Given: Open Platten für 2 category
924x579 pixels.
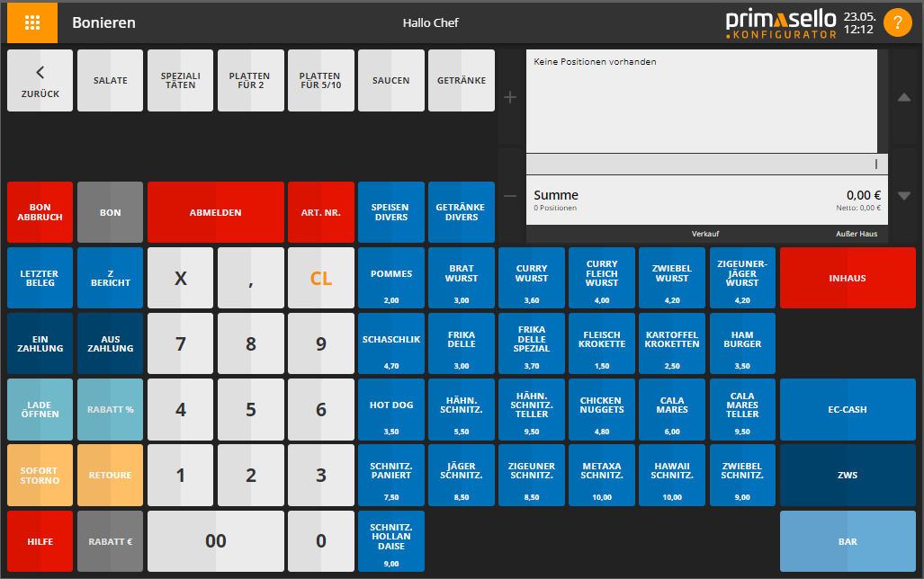Looking at the screenshot, I should click(x=250, y=80).
